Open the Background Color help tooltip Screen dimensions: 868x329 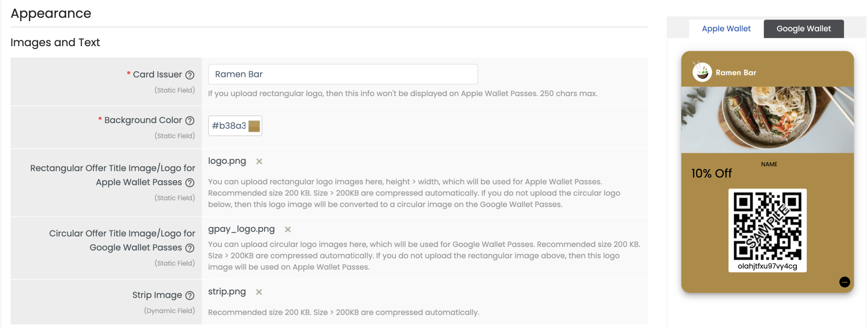pyautogui.click(x=190, y=120)
